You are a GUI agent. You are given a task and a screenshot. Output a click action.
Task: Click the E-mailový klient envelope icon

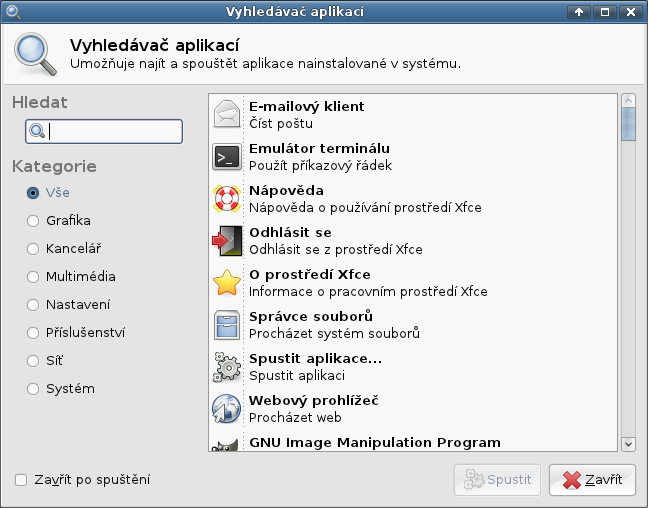pos(226,114)
